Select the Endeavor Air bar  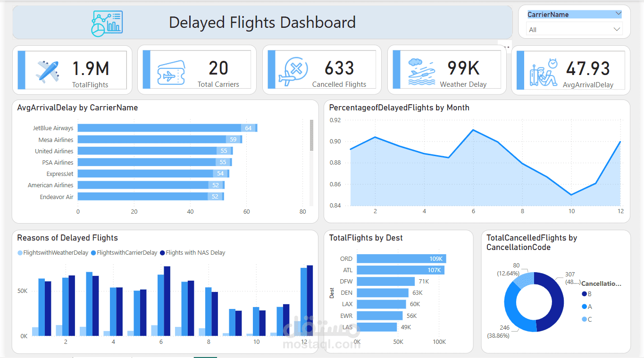click(151, 196)
